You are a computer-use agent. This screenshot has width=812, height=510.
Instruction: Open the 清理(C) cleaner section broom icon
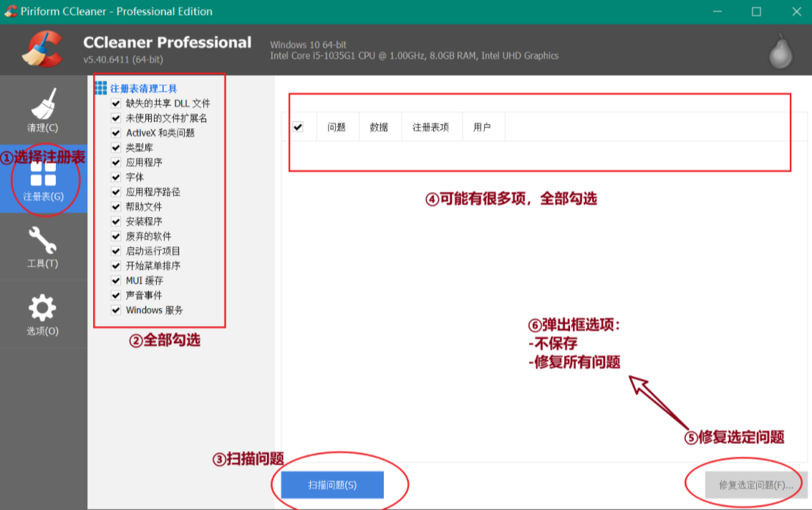tap(44, 104)
